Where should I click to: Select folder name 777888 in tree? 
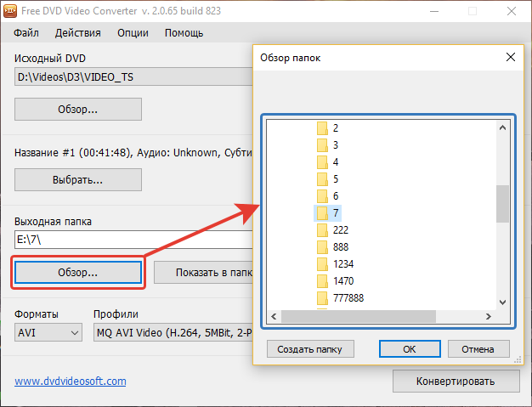coord(348,297)
